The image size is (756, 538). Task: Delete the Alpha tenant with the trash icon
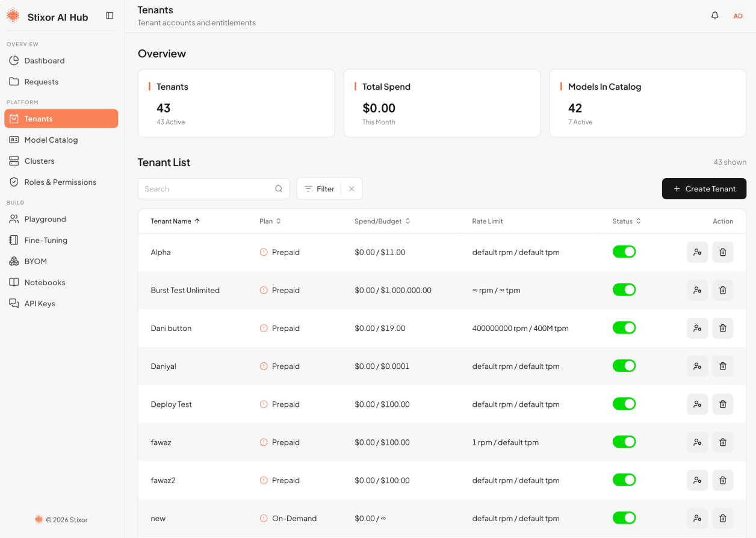pyautogui.click(x=723, y=252)
